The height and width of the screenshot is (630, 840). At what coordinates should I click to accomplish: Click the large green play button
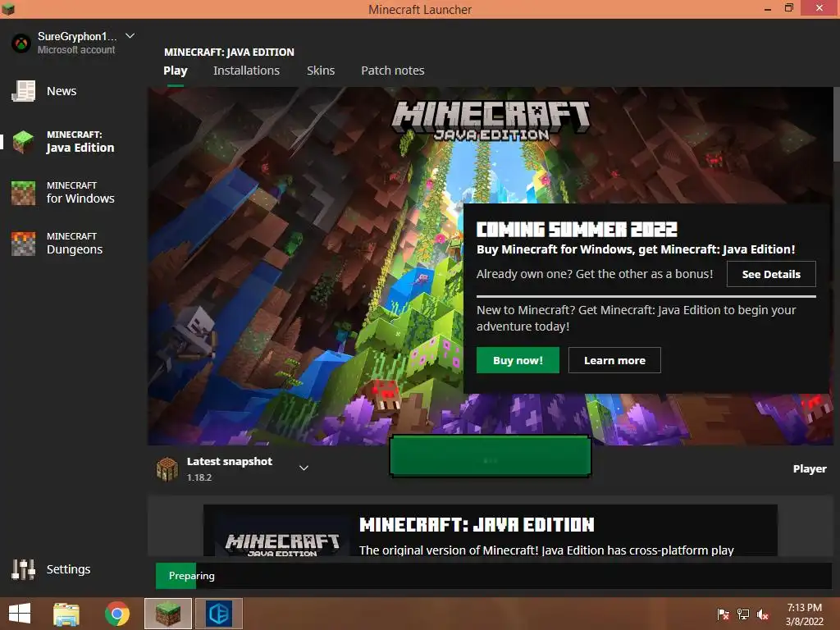point(491,456)
